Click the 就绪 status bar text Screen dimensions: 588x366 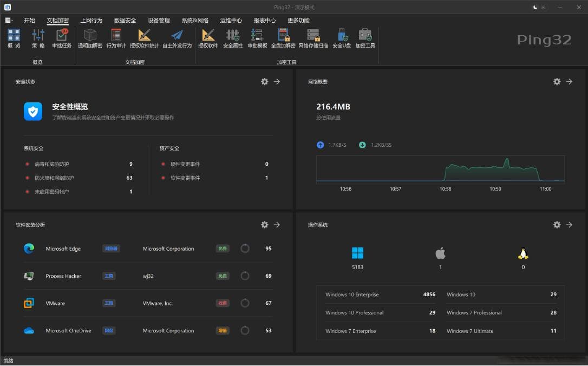pos(8,361)
